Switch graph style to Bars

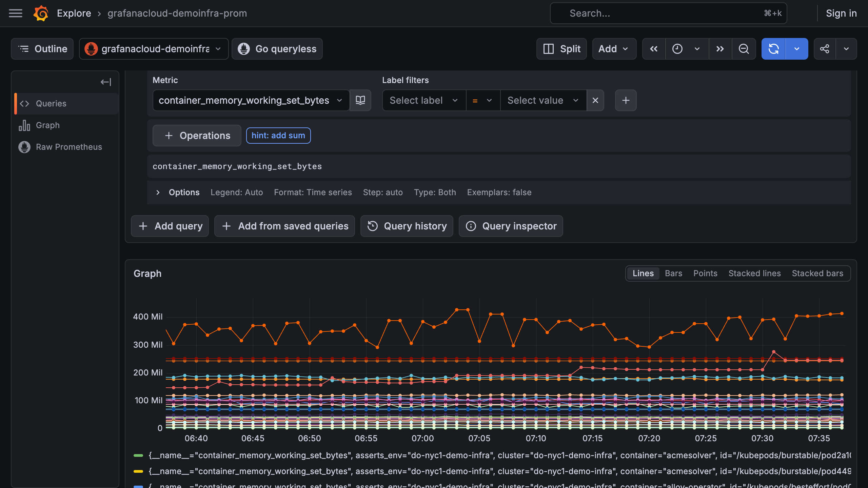coord(673,273)
